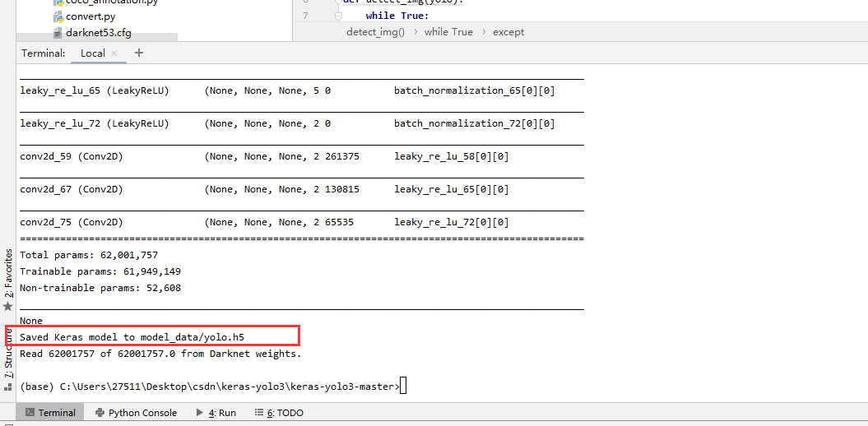Screen dimensions: 868x426
Task: Click the 261375 parameter count
Action: [342, 156]
